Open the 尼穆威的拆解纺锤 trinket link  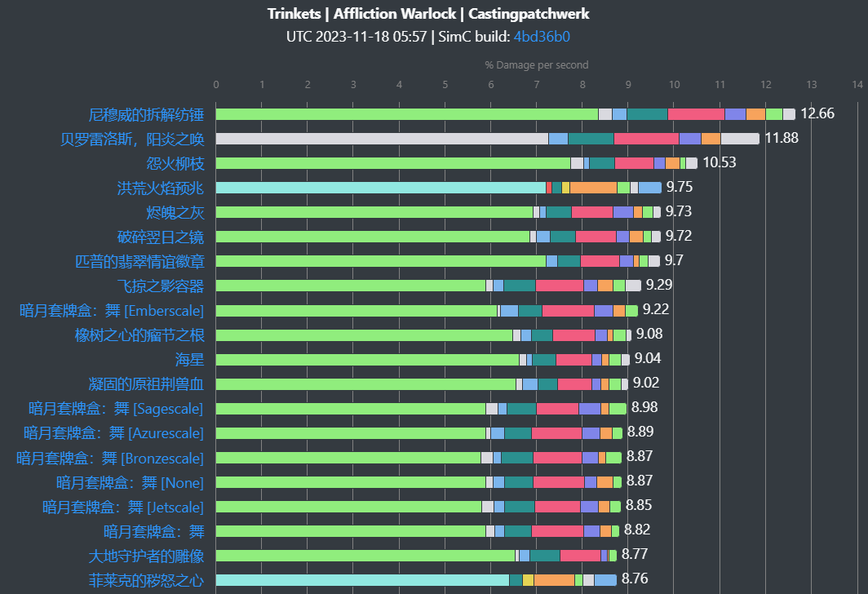point(146,114)
